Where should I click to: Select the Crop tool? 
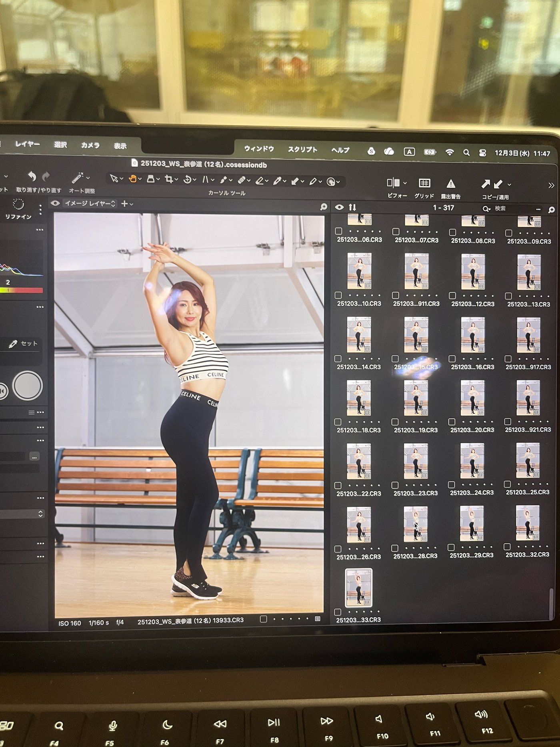click(x=169, y=179)
